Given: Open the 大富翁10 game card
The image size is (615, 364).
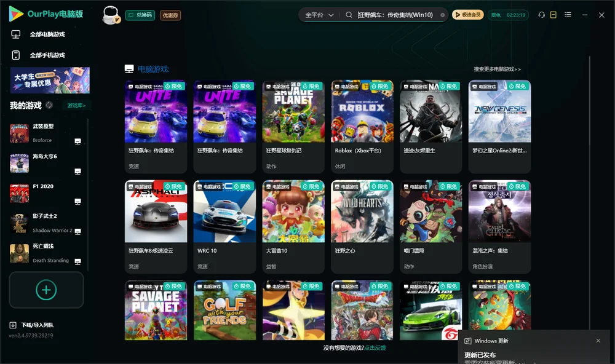Looking at the screenshot, I should pos(293,227).
